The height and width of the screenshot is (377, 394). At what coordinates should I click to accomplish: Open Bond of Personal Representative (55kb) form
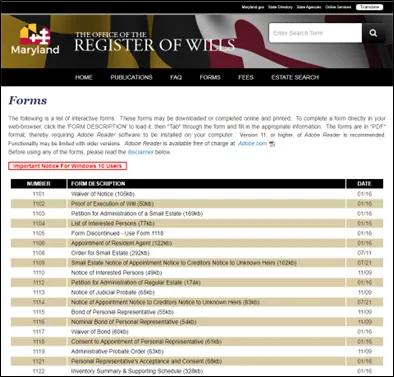click(x=122, y=312)
